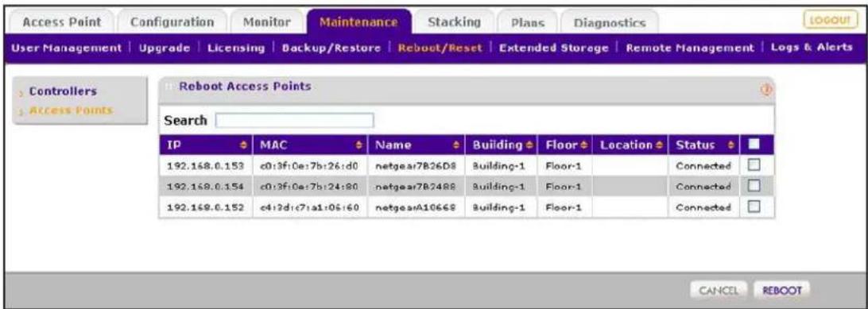Select Connected status of 192.168.0.154 row
Image resolution: width=868 pixels, height=309 pixels.
[x=703, y=187]
